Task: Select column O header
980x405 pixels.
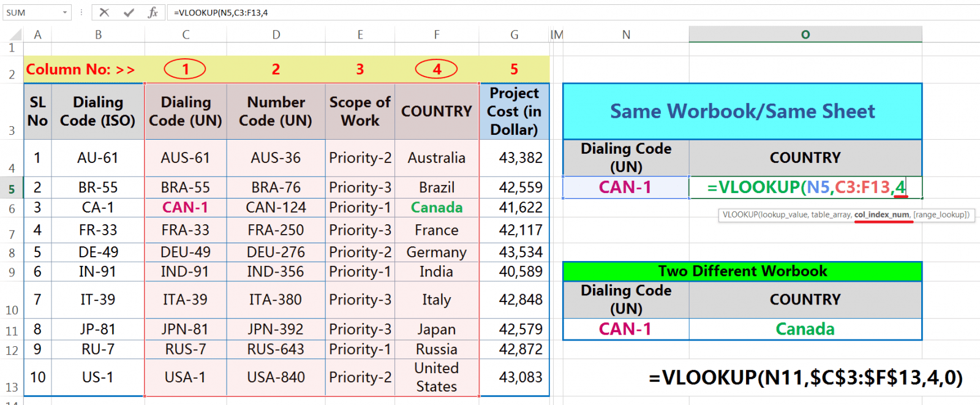Action: pos(805,34)
